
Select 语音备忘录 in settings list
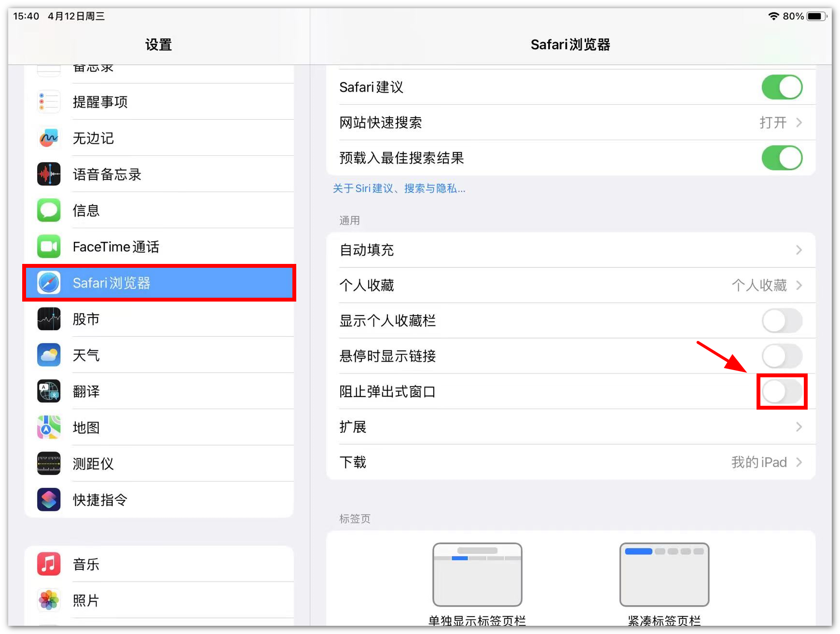click(x=159, y=174)
